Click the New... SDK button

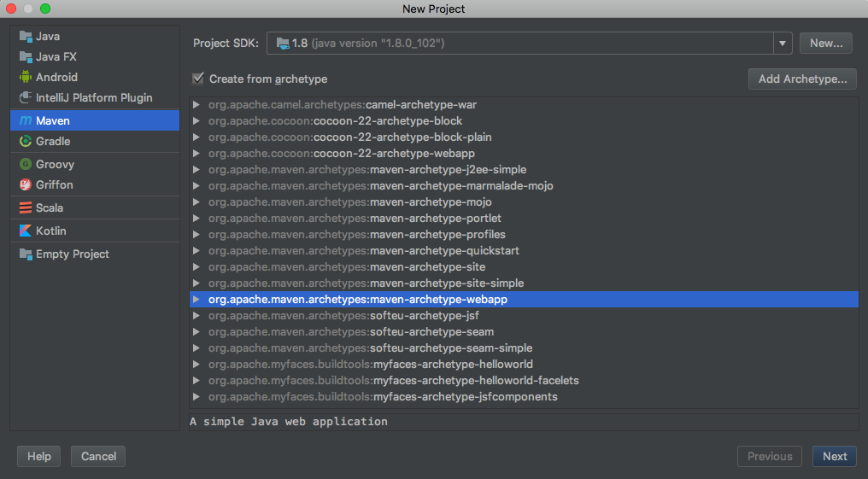(826, 44)
